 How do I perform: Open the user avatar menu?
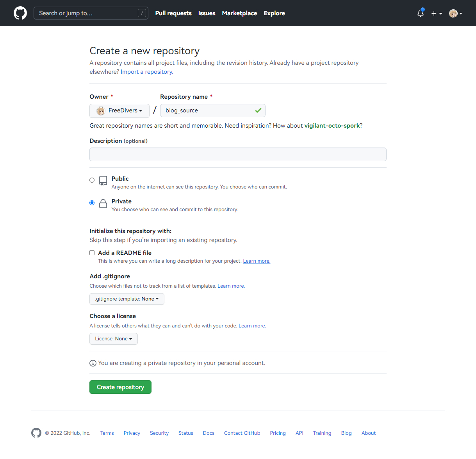(455, 13)
